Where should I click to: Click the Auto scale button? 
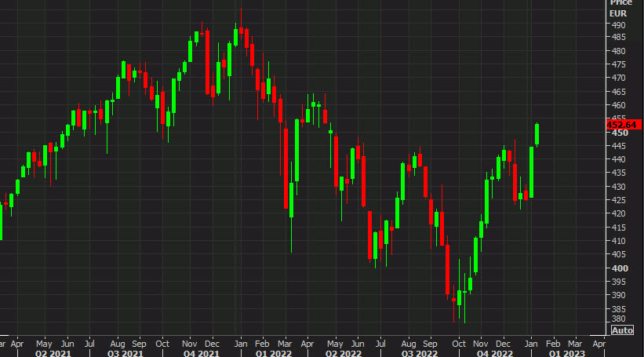click(x=622, y=330)
